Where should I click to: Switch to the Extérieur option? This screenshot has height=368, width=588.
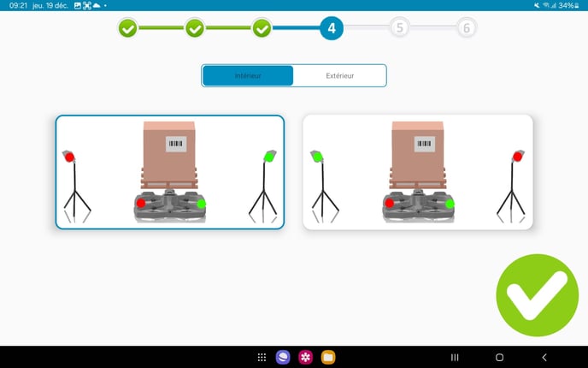pyautogui.click(x=339, y=76)
